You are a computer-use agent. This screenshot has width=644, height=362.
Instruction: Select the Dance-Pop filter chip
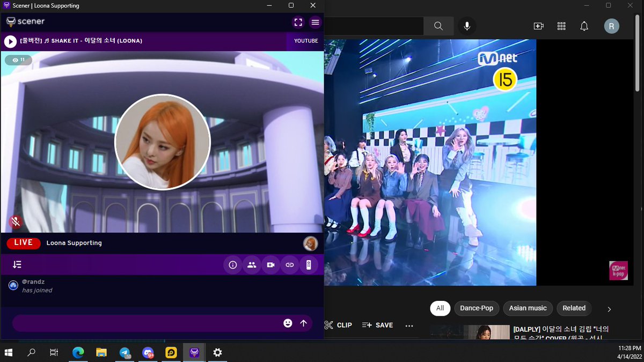pos(477,308)
